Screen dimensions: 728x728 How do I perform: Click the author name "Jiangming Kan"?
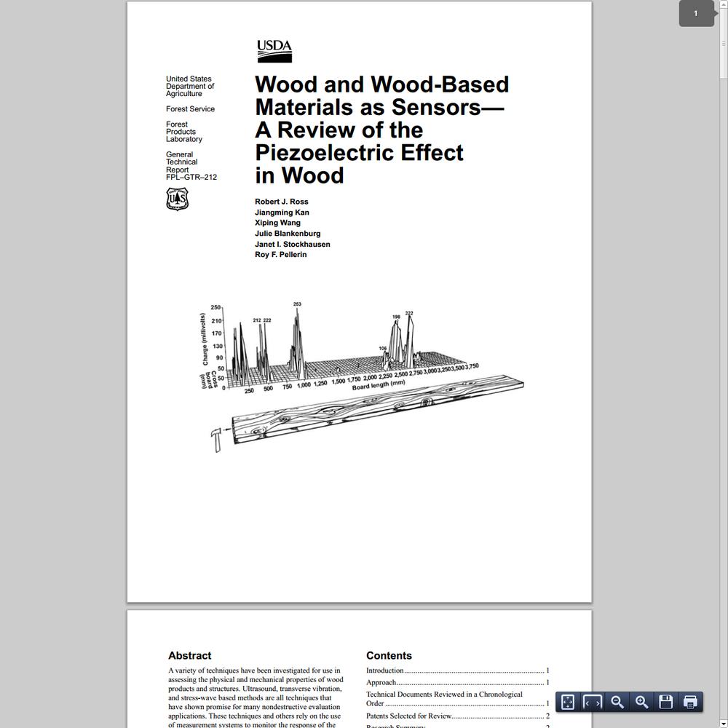click(x=282, y=212)
